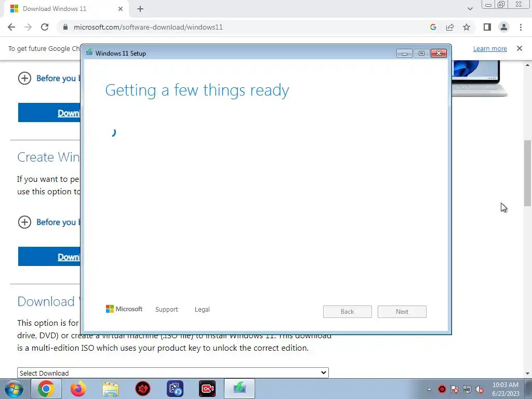Minimize the Windows 11 Setup window
Image resolution: width=532 pixels, height=399 pixels.
[x=404, y=54]
